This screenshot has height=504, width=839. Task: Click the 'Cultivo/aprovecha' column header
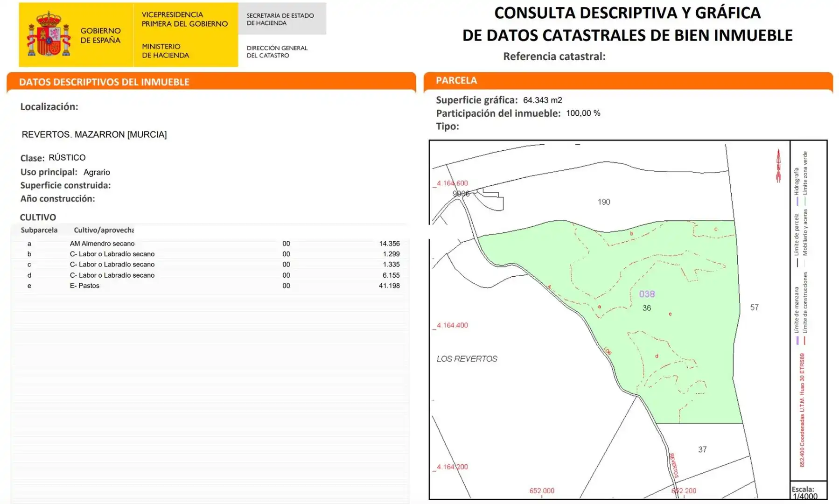click(104, 230)
